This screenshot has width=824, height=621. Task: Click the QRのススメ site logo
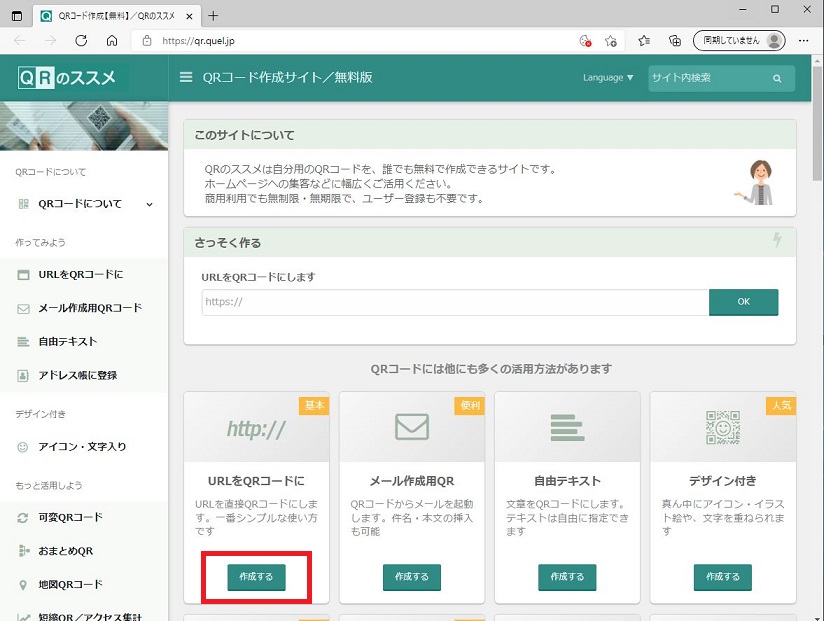pos(67,78)
